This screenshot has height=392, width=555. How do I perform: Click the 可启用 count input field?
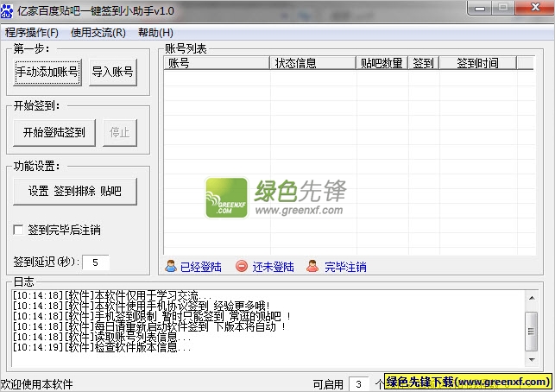pos(359,384)
